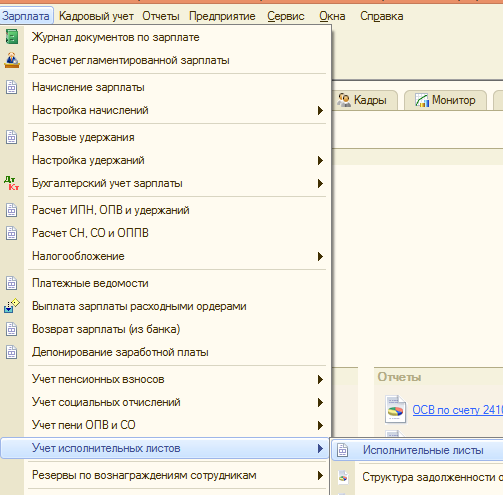Expand Учет исполнительных листов submenu arrow

pyautogui.click(x=320, y=448)
